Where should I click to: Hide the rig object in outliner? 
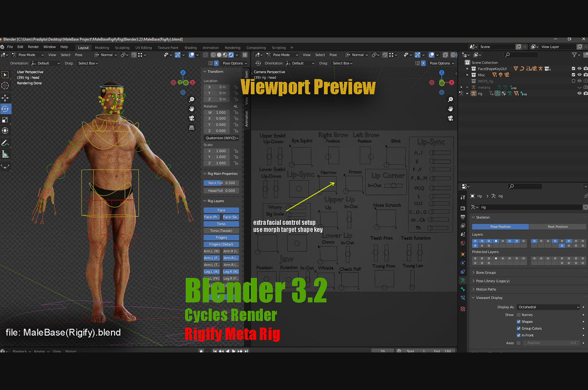pos(580,93)
